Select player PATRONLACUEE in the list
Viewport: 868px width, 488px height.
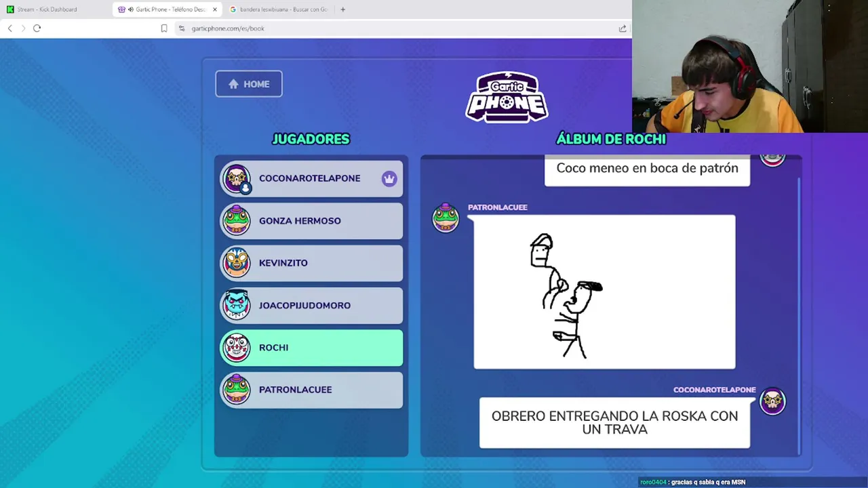(x=311, y=390)
